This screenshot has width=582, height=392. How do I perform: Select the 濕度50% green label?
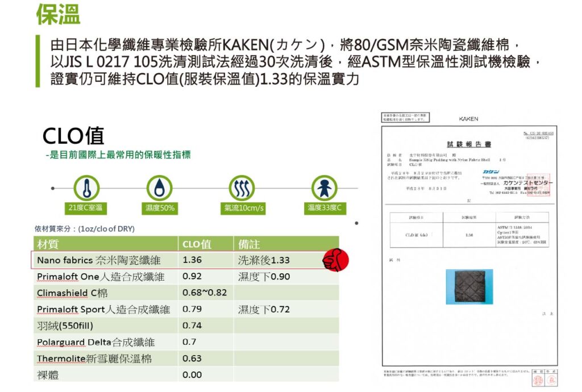coord(159,208)
